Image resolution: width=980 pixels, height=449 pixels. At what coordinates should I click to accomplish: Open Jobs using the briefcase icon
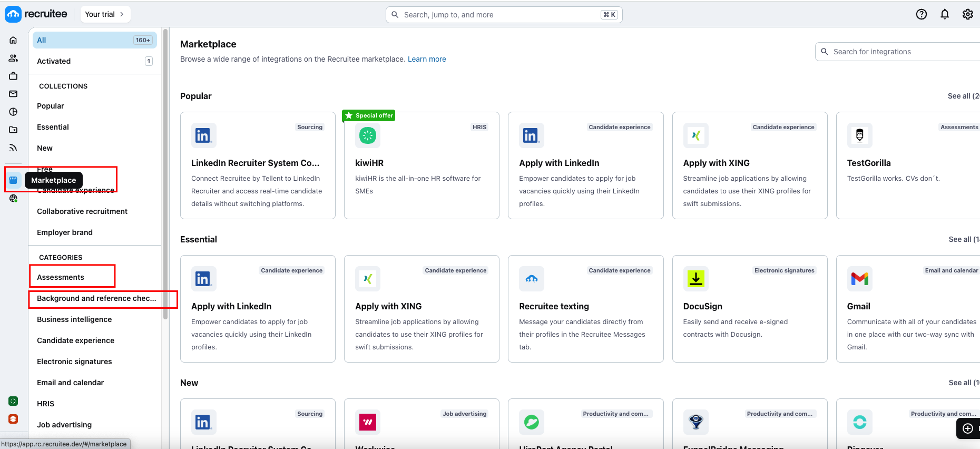tap(13, 76)
